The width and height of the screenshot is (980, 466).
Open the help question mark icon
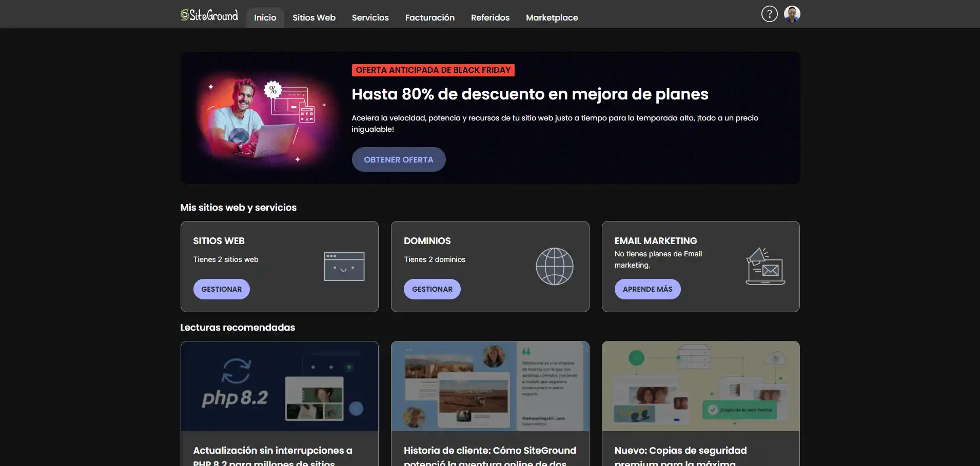pos(769,14)
